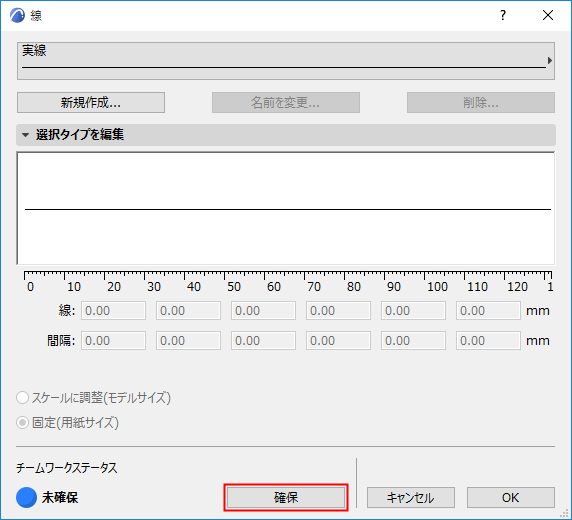The image size is (572, 520).
Task: Click the fourth 間隔 value field
Action: [x=338, y=340]
